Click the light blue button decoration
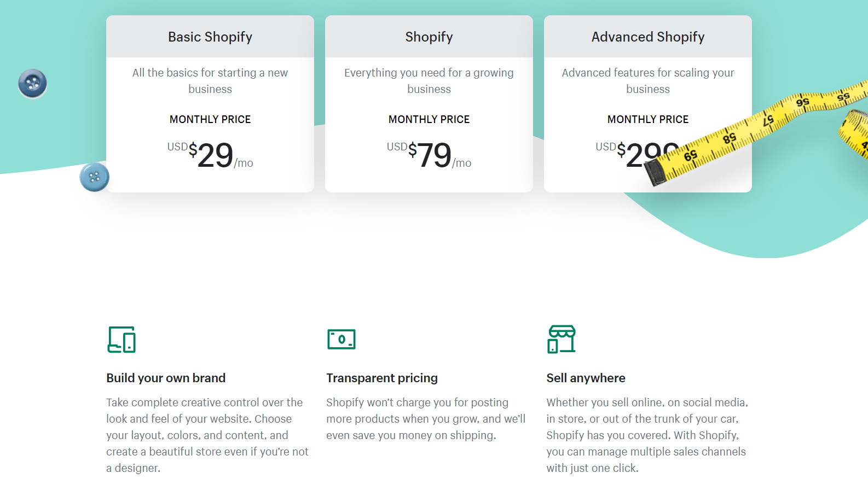This screenshot has height=479, width=868. (94, 177)
